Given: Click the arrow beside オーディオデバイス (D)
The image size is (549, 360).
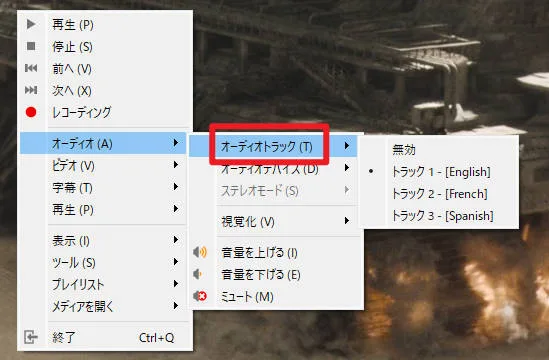Looking at the screenshot, I should click(x=347, y=167).
